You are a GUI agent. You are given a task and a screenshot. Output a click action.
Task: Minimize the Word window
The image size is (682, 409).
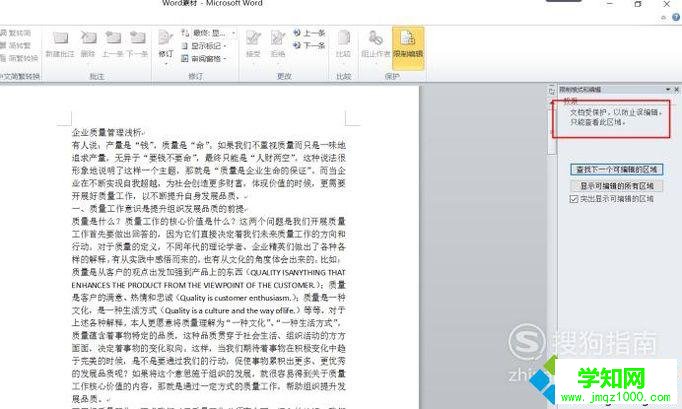pyautogui.click(x=610, y=4)
